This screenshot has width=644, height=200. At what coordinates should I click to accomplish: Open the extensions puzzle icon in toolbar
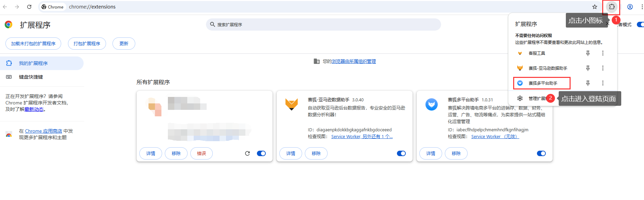(612, 7)
